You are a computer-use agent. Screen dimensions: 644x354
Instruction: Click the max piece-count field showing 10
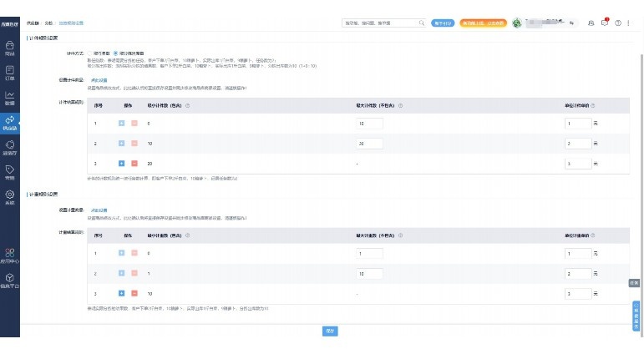click(x=369, y=124)
